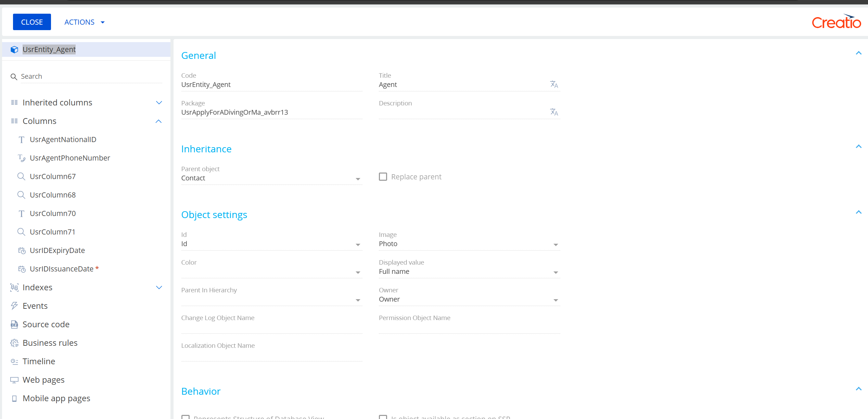This screenshot has height=419, width=868.
Task: Click lookup icon of UsrColumn67
Action: click(x=21, y=177)
